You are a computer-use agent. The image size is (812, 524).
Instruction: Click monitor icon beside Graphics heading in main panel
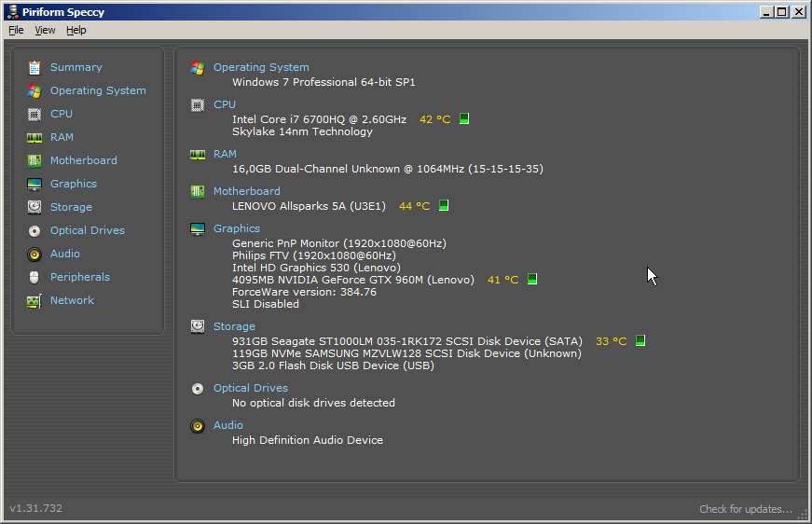(x=198, y=228)
